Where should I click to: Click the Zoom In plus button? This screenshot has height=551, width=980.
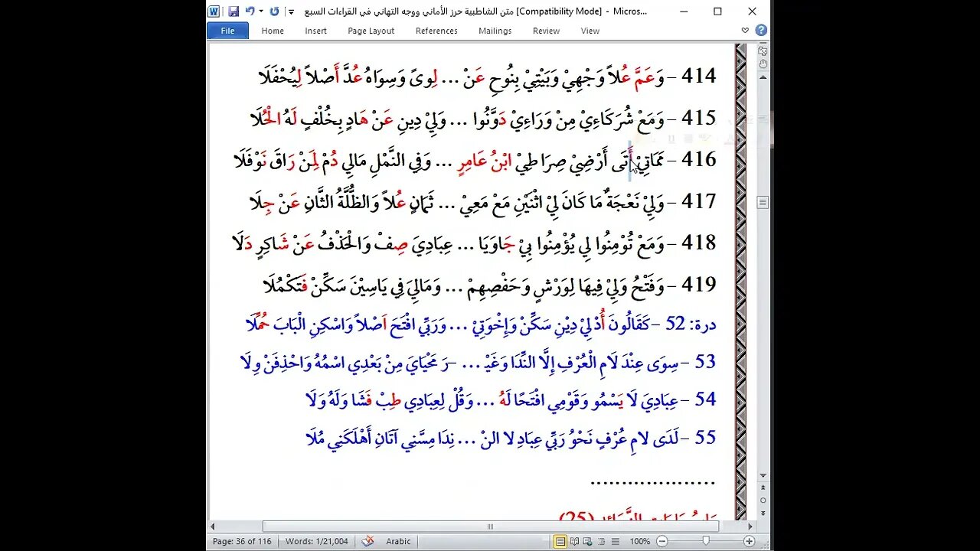pos(750,541)
